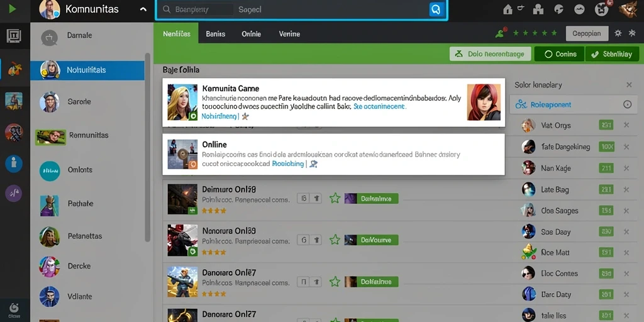Click the left sidebar vertical scrollbar

pos(148,147)
